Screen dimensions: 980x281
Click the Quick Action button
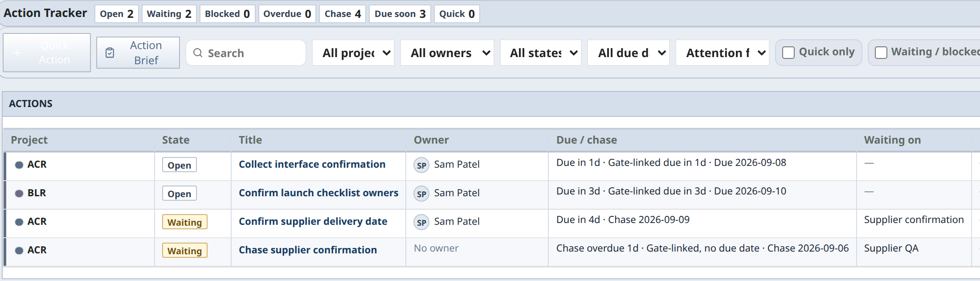pyautogui.click(x=47, y=53)
